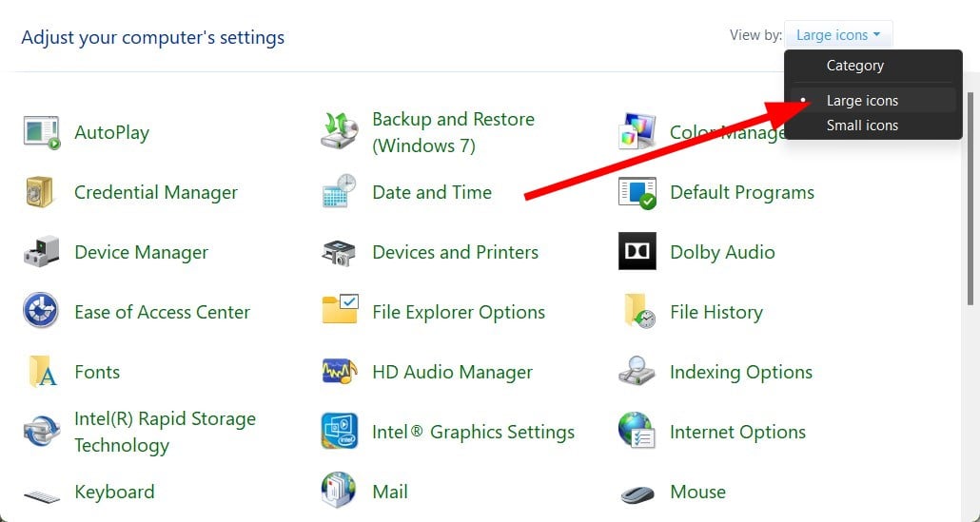Click the Dolby Audio logo icon

pos(637,251)
